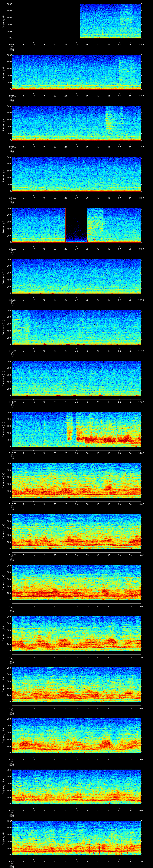
Task: Click the "8:13:00" start time label
Action: pyautogui.click(x=12, y=504)
